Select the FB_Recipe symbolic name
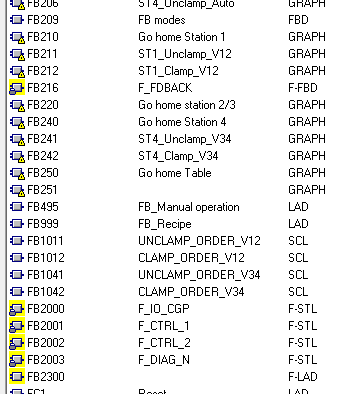Screen dimensions: 363x394 (x=165, y=224)
